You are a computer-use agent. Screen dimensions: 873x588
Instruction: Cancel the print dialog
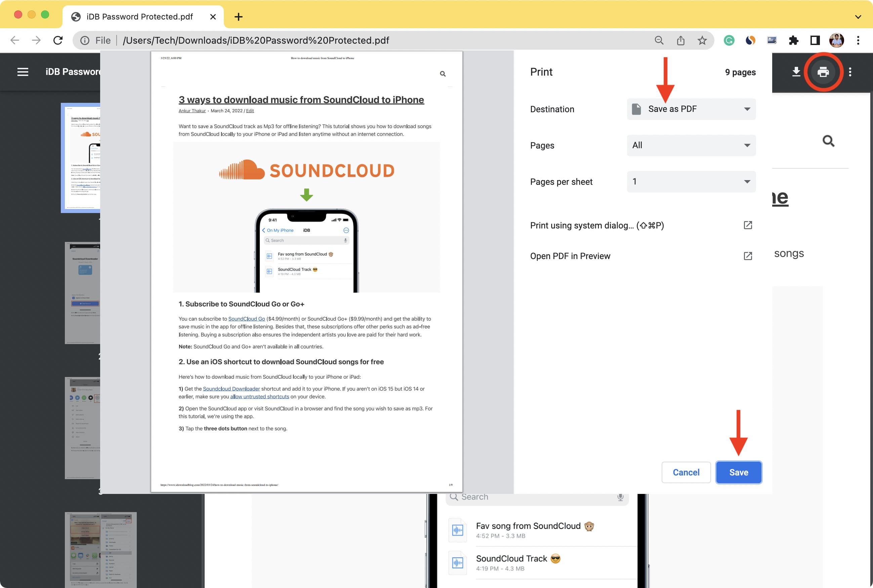(x=686, y=472)
